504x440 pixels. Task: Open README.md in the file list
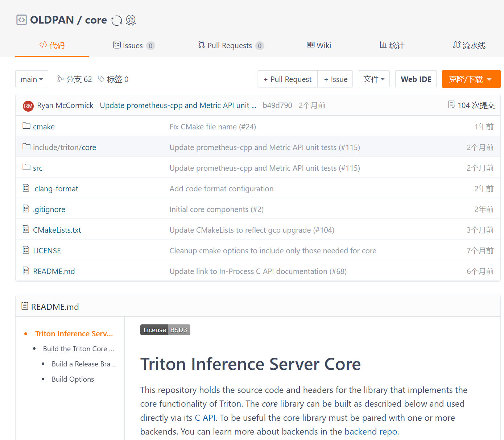tap(54, 271)
